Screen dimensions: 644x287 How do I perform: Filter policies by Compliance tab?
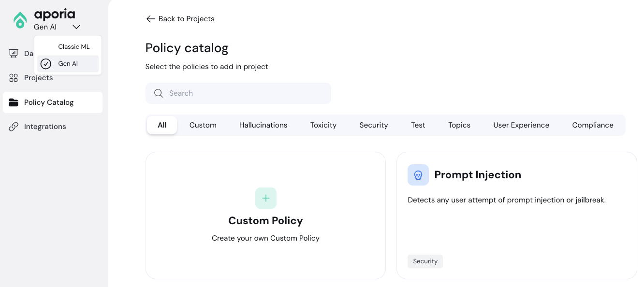592,125
